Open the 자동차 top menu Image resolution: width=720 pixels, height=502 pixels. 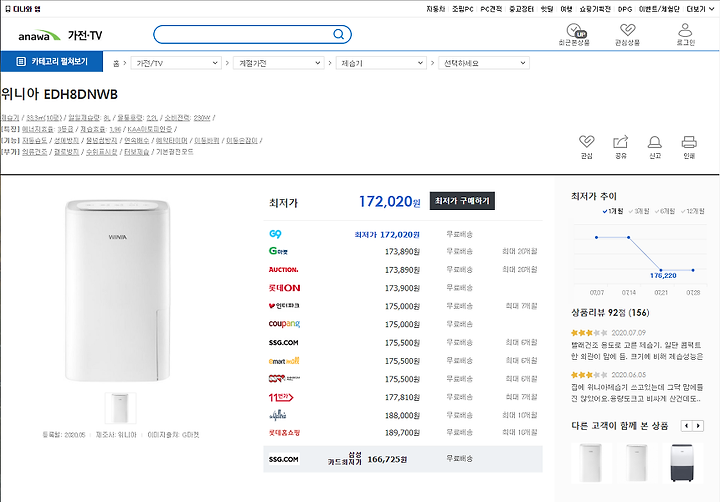point(435,9)
